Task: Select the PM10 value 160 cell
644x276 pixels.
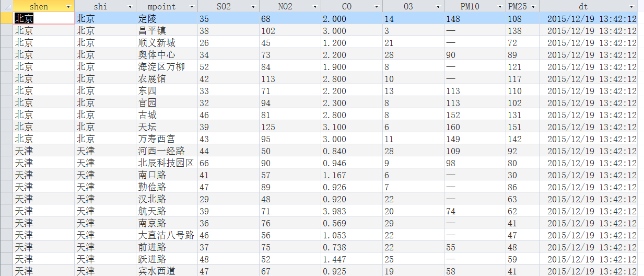Action: pos(474,127)
